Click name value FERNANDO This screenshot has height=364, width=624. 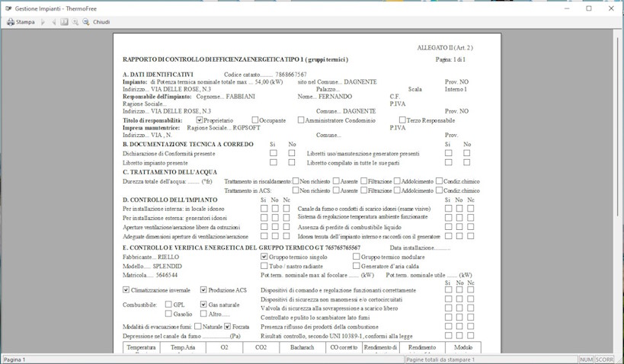335,96
